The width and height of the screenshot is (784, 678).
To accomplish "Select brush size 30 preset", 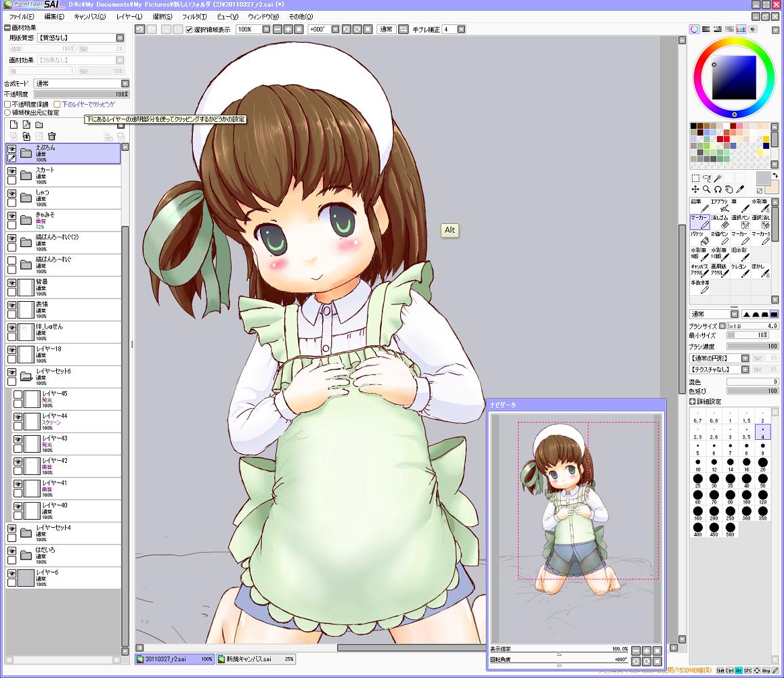I will tap(714, 481).
